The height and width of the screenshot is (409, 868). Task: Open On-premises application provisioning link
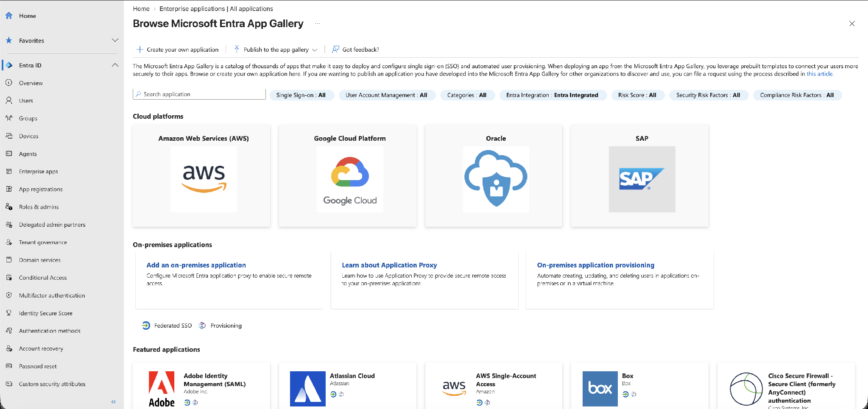[x=596, y=265]
